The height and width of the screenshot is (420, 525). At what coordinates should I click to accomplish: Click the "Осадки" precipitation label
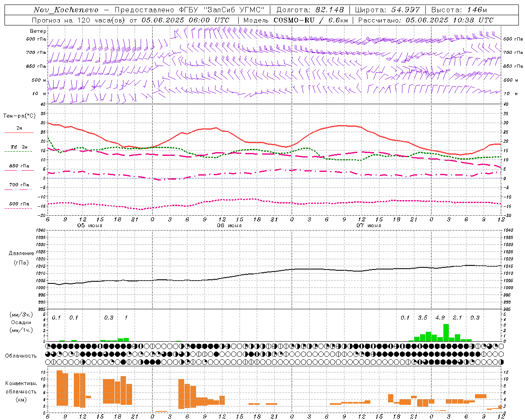pyautogui.click(x=21, y=322)
